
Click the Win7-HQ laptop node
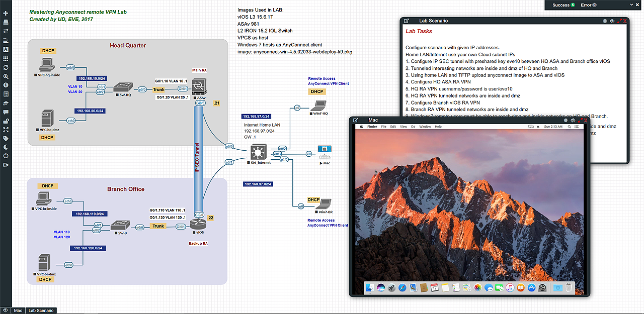point(318,106)
